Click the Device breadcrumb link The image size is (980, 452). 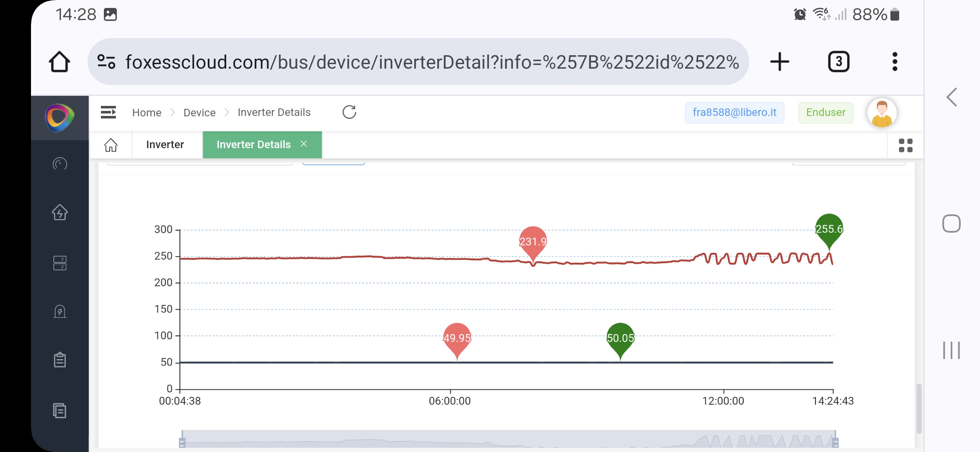click(199, 113)
